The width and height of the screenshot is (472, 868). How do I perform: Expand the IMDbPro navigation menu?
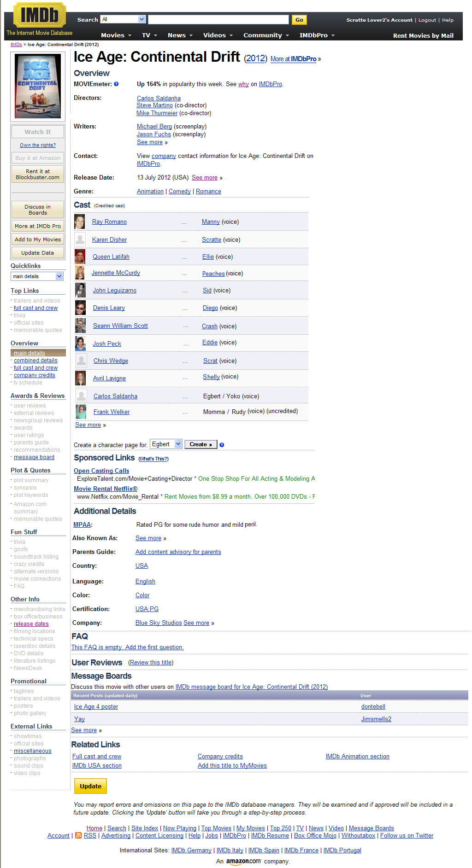click(x=317, y=35)
